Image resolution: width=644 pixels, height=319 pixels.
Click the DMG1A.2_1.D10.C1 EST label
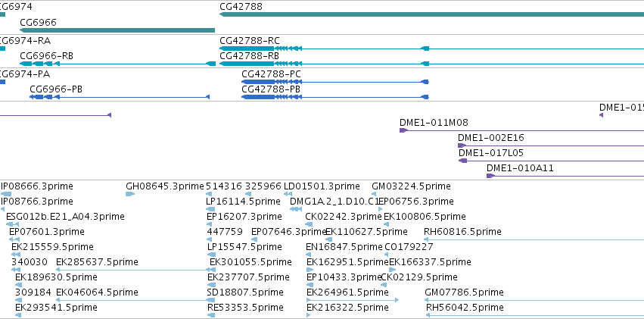point(334,201)
